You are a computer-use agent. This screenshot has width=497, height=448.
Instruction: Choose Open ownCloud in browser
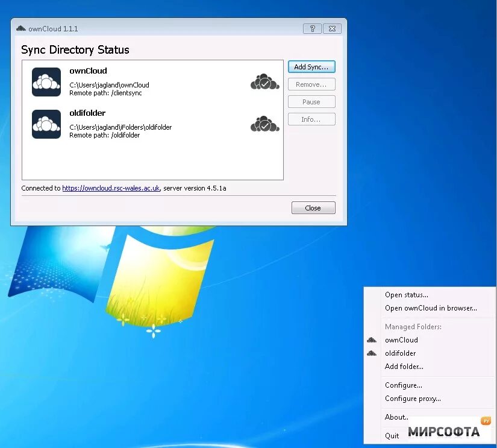tap(431, 308)
